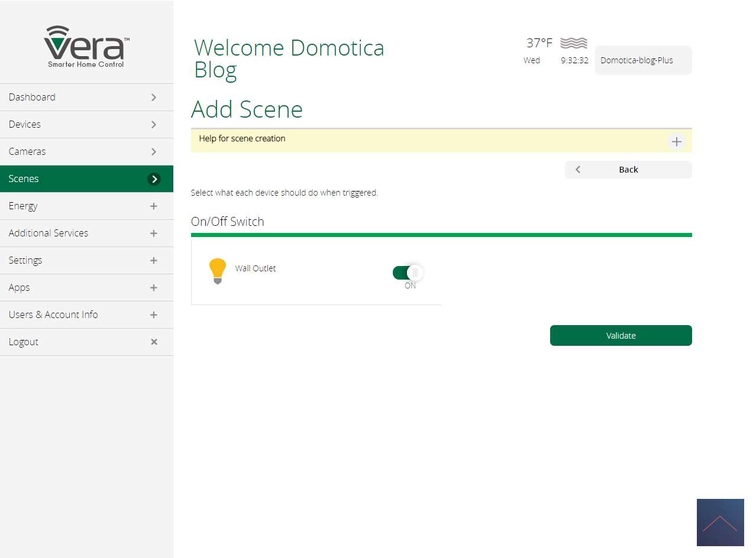Select Users & Account Info
The image size is (756, 558).
pyautogui.click(x=53, y=315)
